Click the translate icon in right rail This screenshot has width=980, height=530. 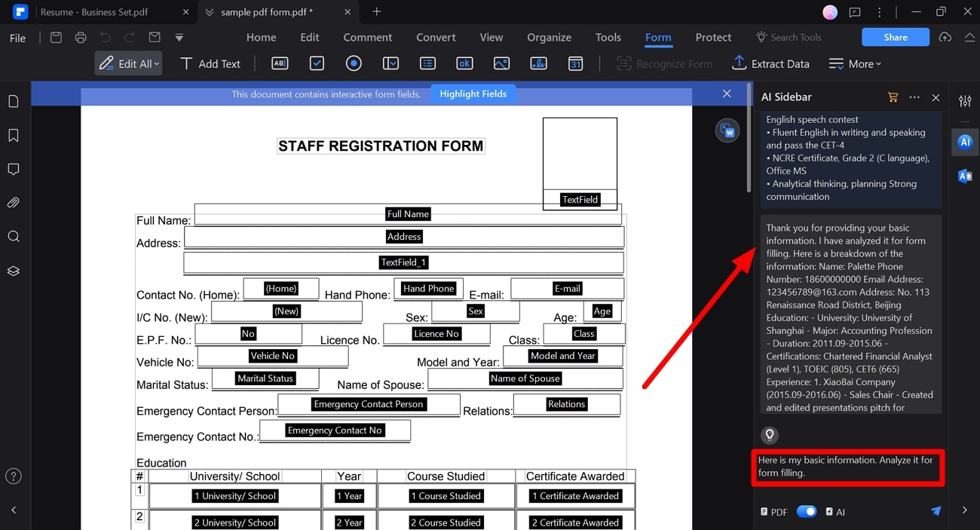965,176
